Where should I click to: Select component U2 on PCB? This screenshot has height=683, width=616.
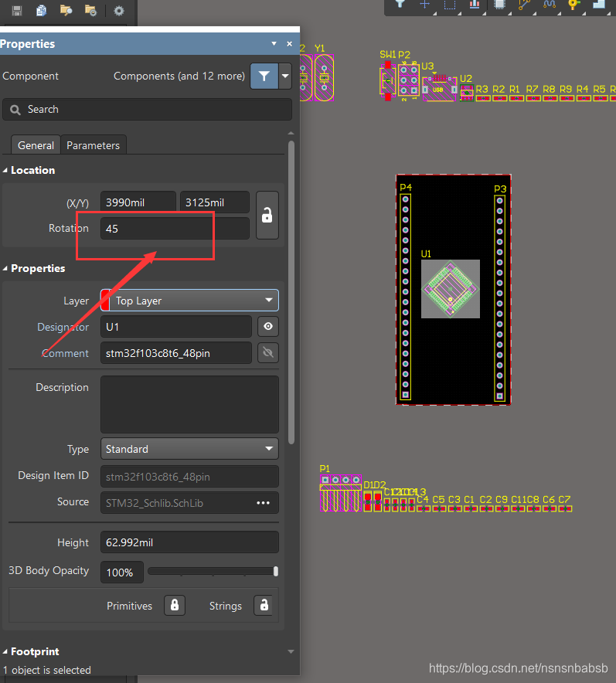tap(467, 93)
